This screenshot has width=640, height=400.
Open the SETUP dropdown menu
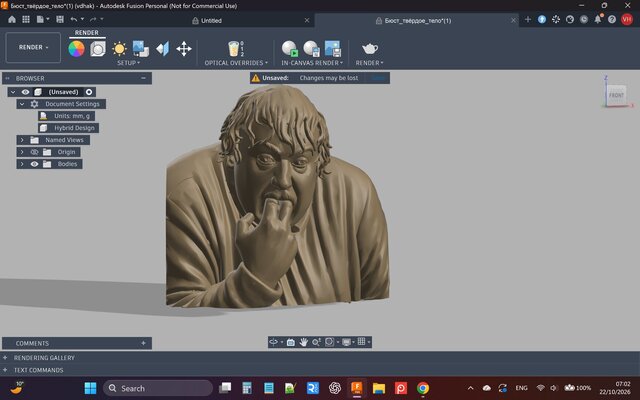point(129,63)
